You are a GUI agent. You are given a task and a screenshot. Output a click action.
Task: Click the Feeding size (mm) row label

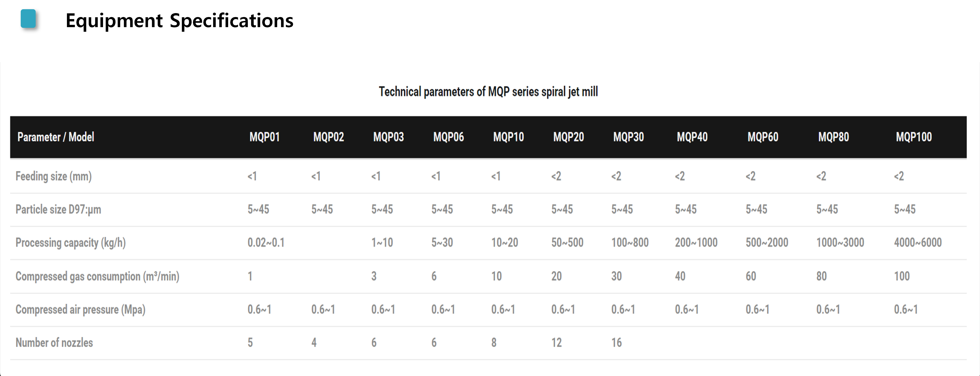(x=54, y=176)
